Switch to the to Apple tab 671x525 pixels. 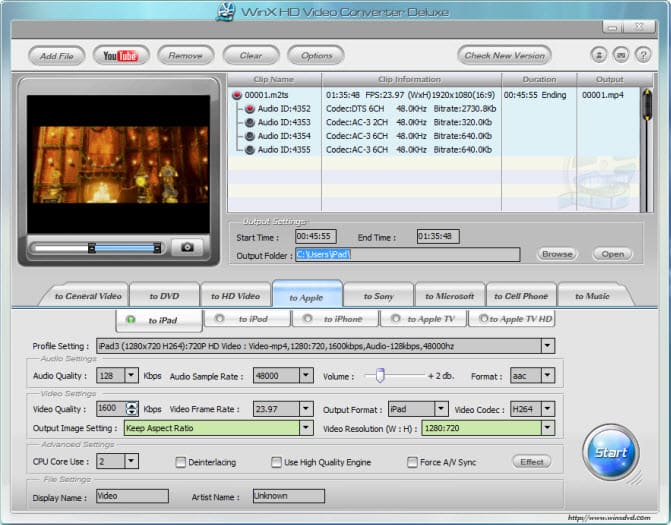pyautogui.click(x=306, y=296)
